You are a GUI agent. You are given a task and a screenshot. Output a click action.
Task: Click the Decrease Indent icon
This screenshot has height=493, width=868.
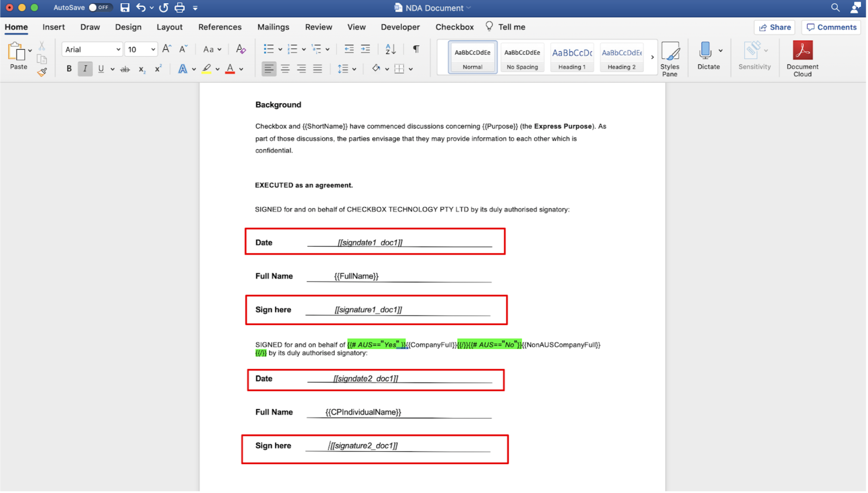pos(349,49)
